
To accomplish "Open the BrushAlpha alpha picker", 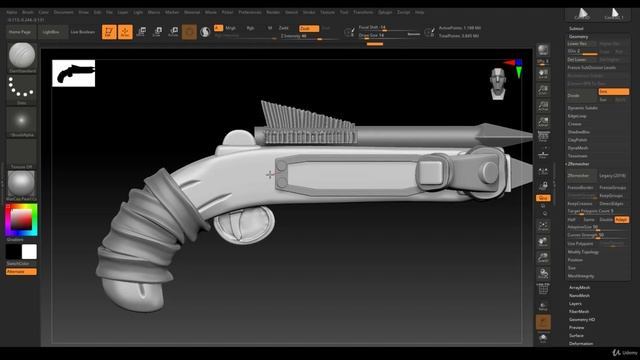I will pyautogui.click(x=22, y=122).
